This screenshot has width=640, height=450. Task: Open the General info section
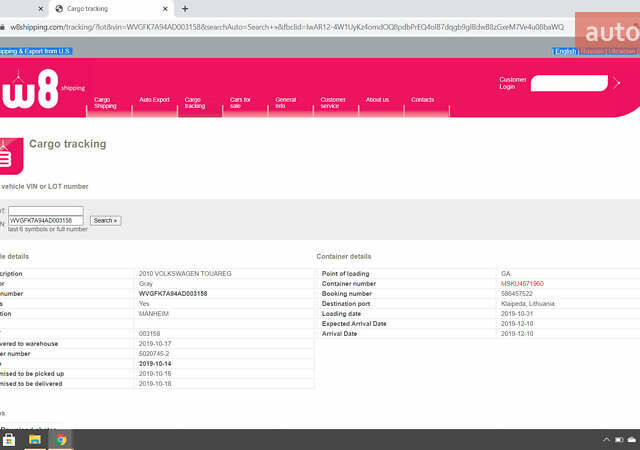(286, 102)
